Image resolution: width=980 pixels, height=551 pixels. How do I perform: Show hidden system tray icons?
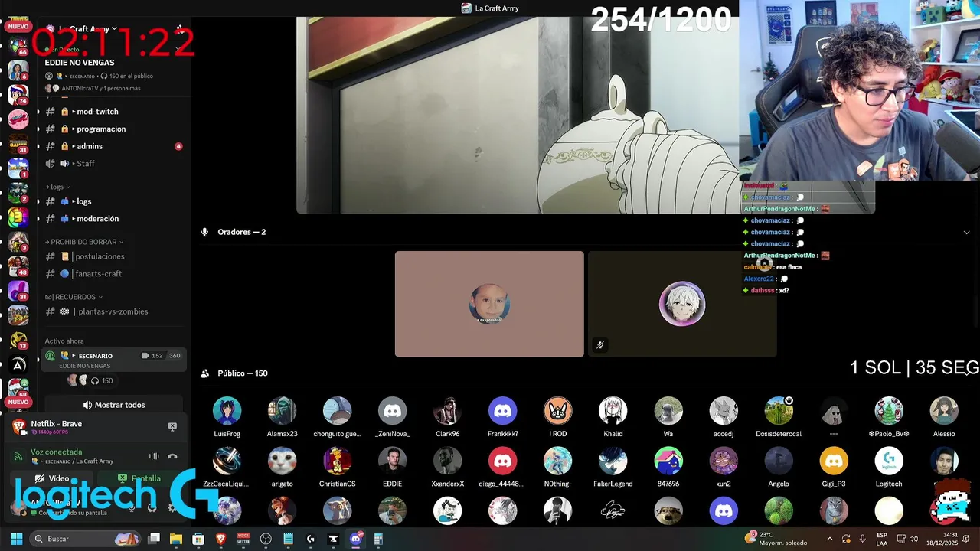829,539
